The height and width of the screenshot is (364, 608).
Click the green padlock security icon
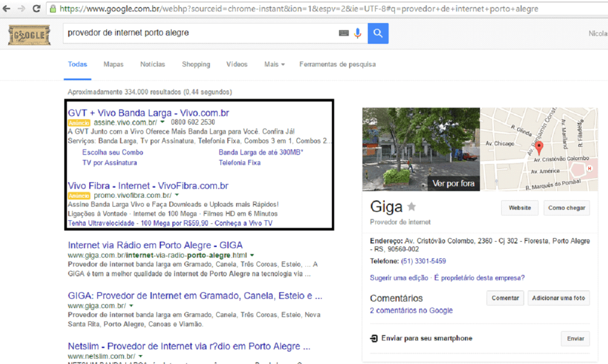[x=53, y=8]
